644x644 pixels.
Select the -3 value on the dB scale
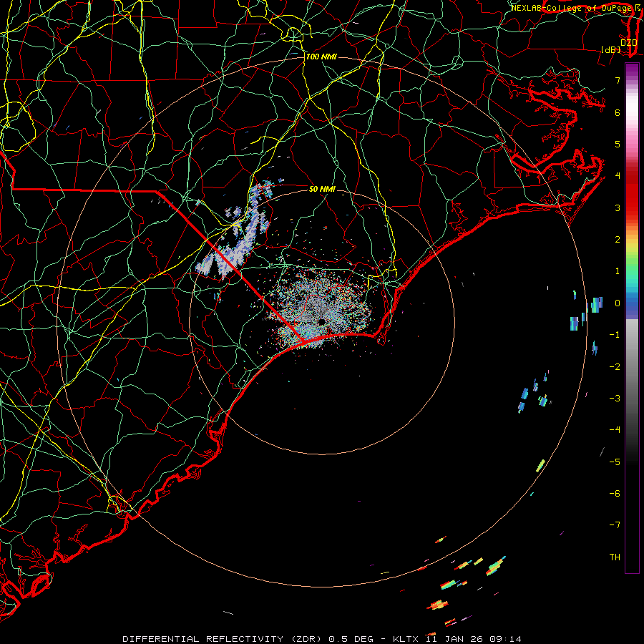pyautogui.click(x=615, y=399)
